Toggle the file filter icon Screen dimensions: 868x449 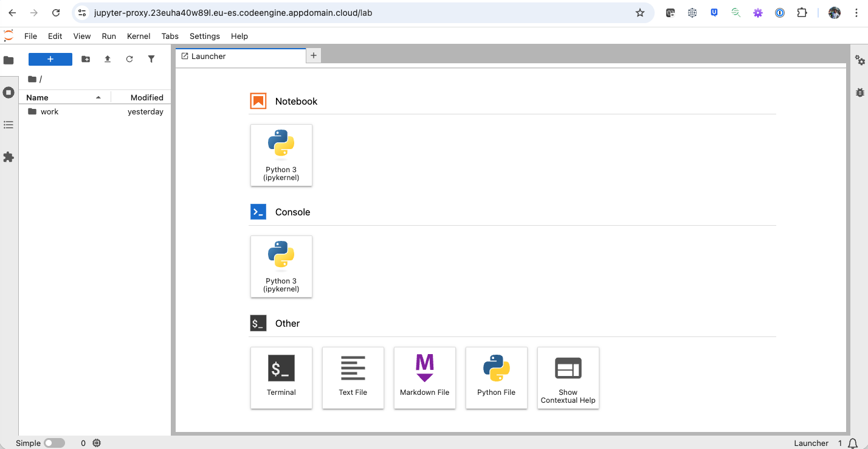pyautogui.click(x=151, y=59)
